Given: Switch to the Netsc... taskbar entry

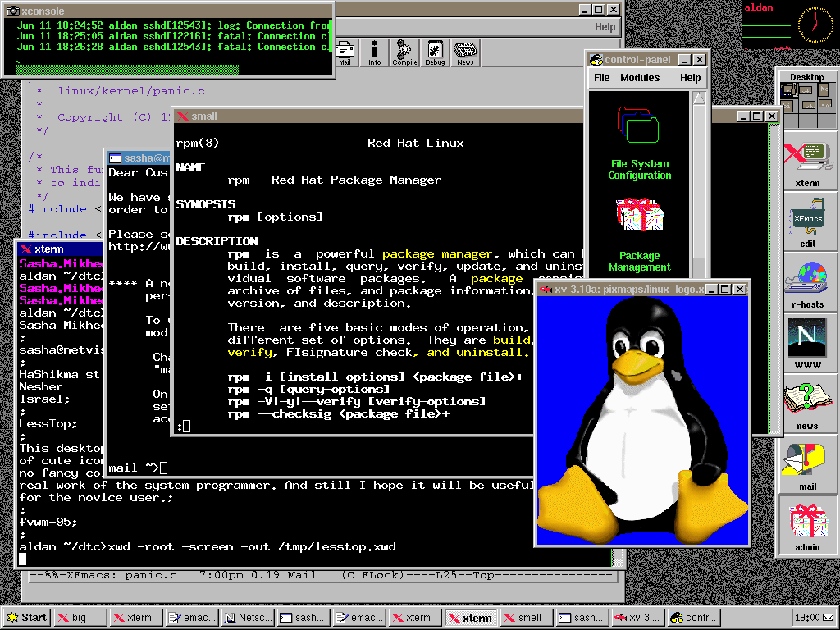Looking at the screenshot, I should tap(248, 618).
